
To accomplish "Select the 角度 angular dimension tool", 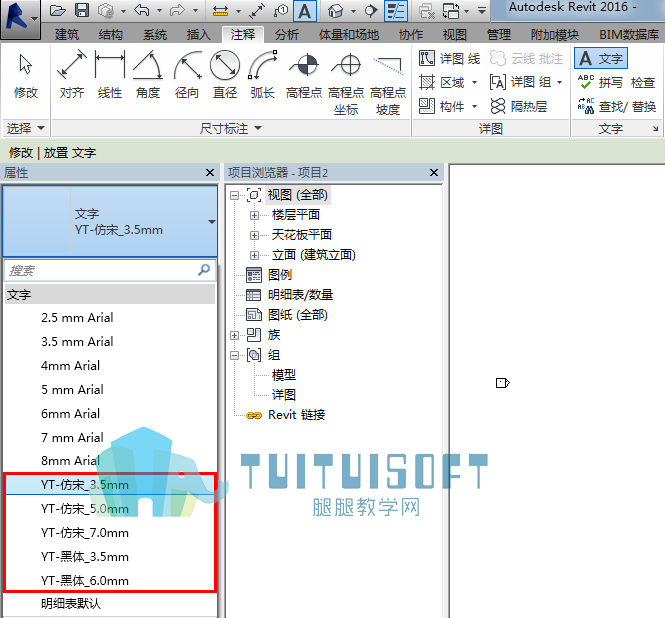I will click(x=148, y=75).
